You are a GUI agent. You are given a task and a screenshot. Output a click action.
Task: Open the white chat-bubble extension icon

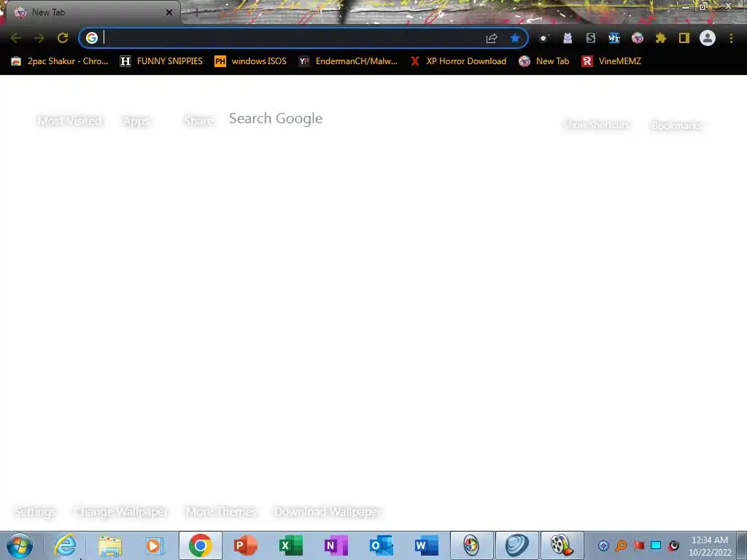543,38
